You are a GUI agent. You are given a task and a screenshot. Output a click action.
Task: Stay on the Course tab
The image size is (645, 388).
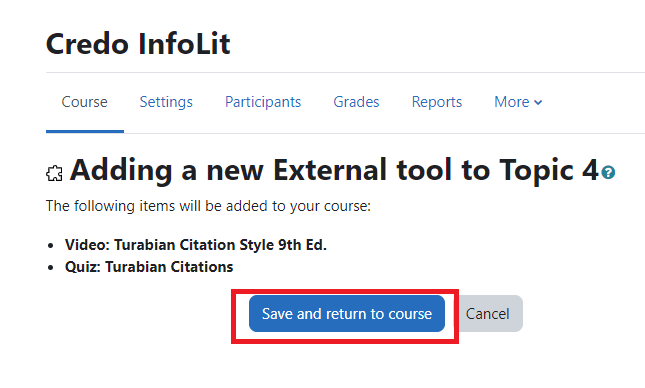click(x=84, y=102)
